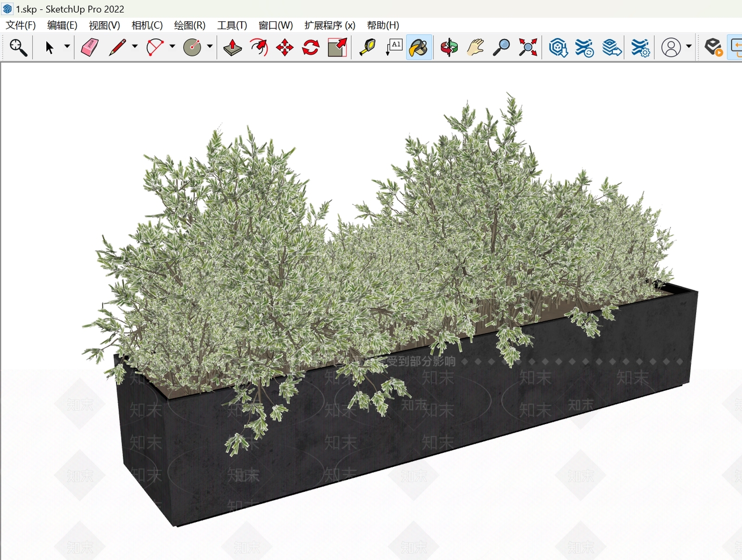Select the Paint Bucket tool

(419, 47)
